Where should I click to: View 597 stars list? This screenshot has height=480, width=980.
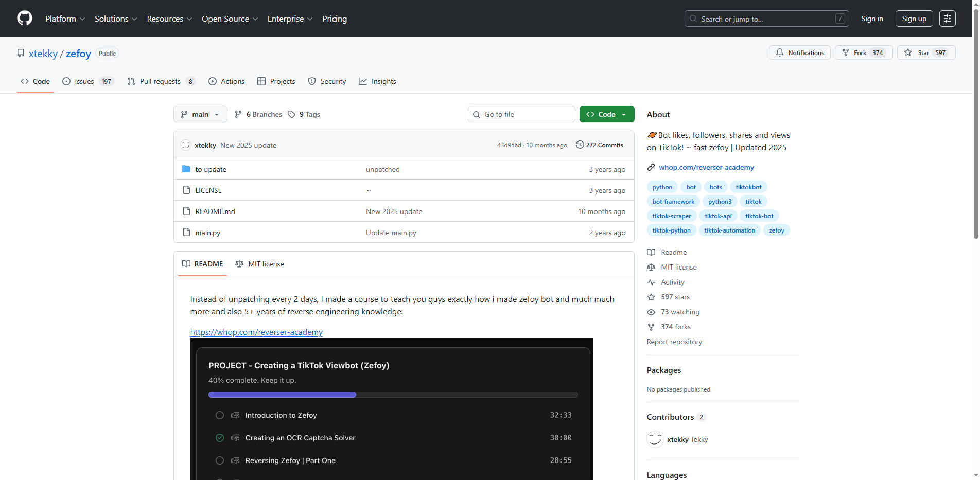coord(675,297)
